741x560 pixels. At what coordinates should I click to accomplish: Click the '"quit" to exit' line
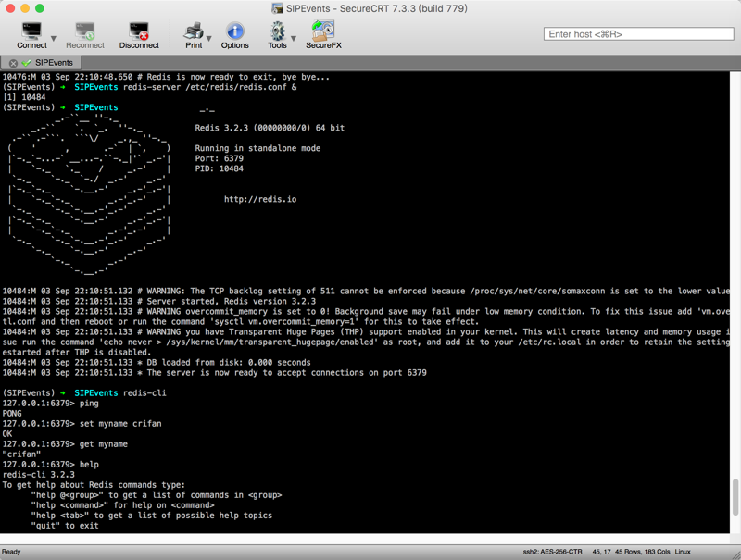(65, 526)
